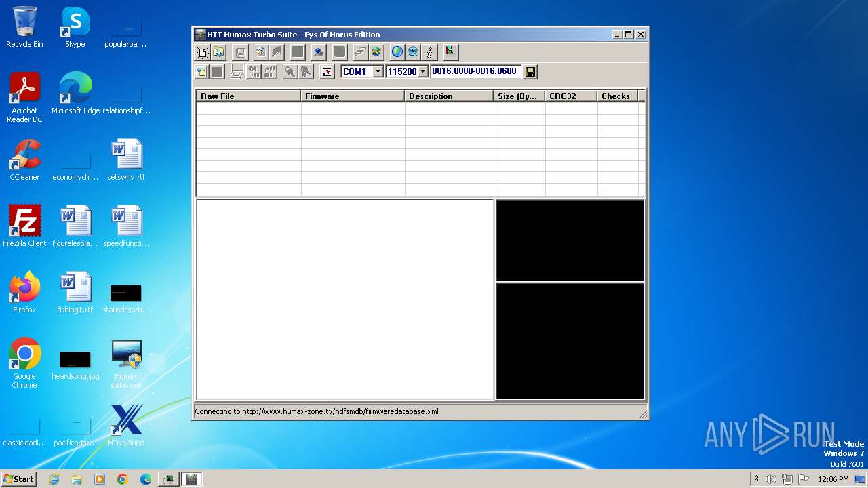This screenshot has width=868, height=488.
Task: Click the Start button
Action: coord(18,479)
